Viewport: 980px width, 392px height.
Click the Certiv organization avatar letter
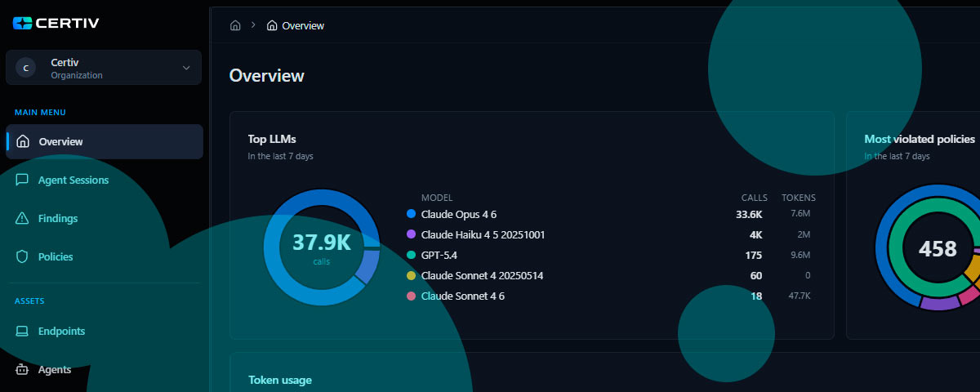click(25, 68)
